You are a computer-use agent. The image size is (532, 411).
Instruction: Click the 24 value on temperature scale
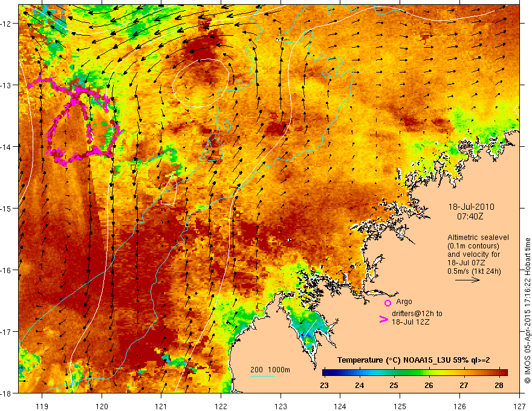(359, 385)
